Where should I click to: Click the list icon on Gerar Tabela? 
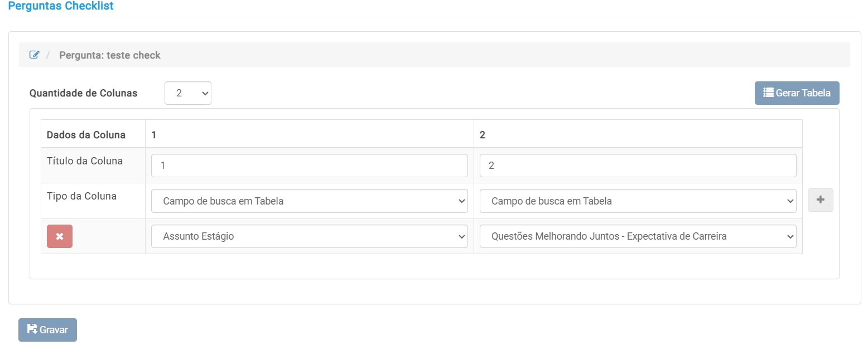pyautogui.click(x=768, y=93)
